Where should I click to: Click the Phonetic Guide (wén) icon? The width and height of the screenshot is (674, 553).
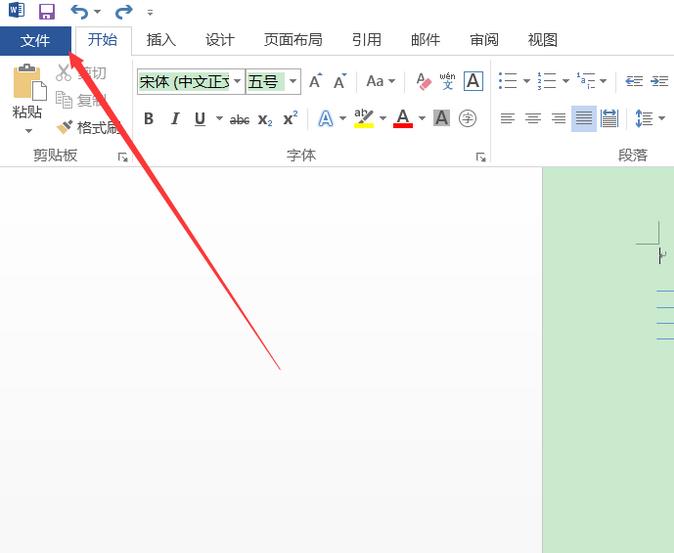pyautogui.click(x=447, y=81)
